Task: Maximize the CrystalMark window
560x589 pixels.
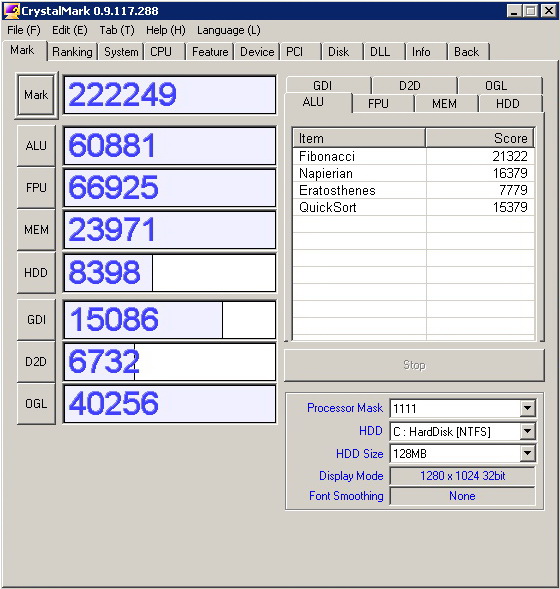Action: [530, 11]
